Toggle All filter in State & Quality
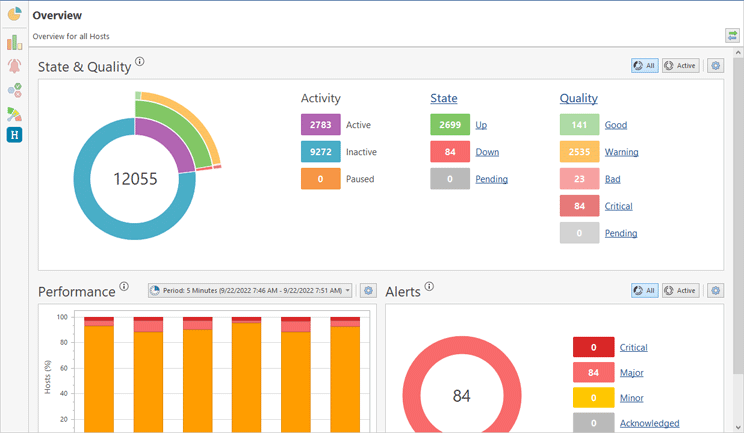744x433 pixels. [x=644, y=66]
